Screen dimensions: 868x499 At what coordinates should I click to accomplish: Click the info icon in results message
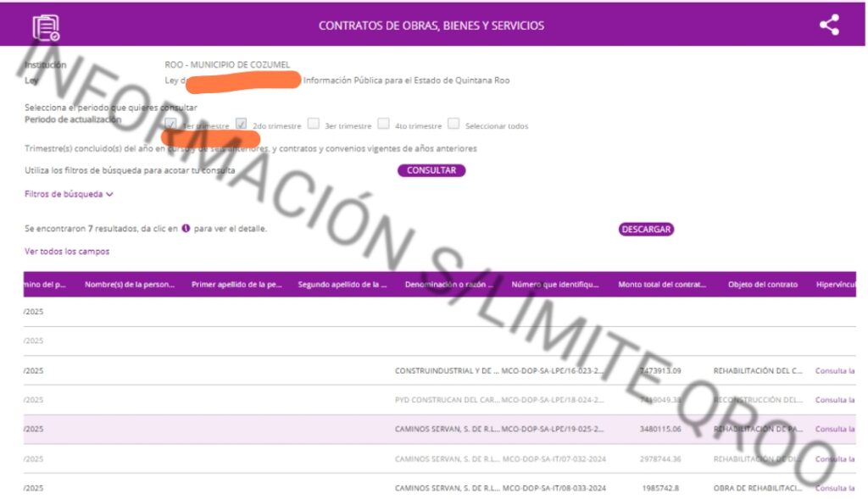[x=186, y=229]
